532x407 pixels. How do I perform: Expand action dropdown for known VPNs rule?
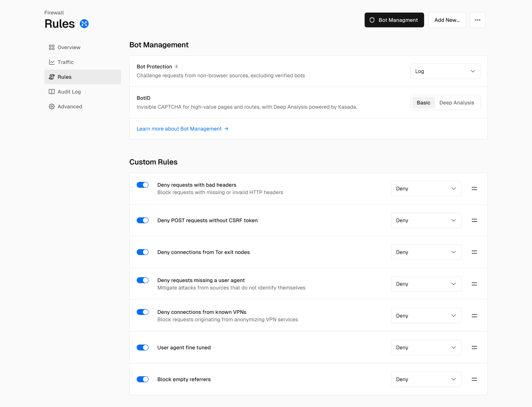click(426, 316)
